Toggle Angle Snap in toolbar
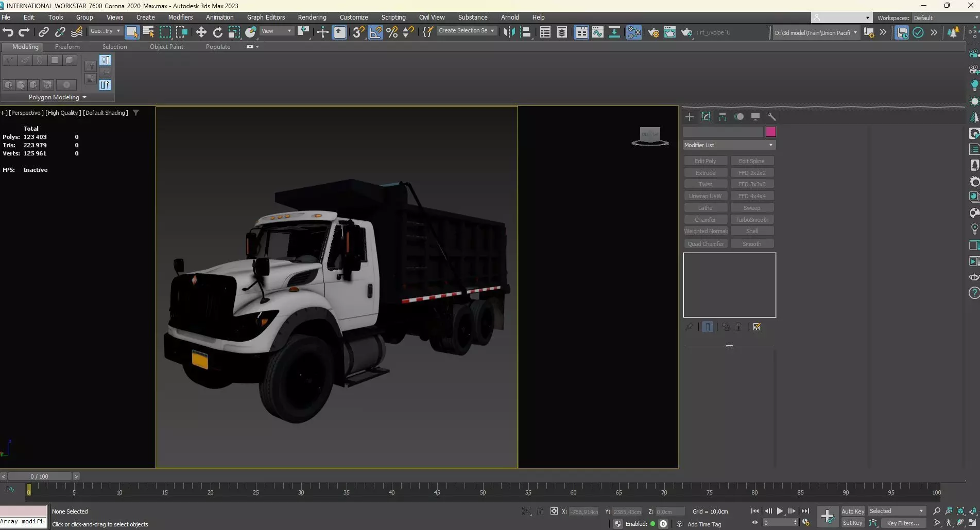The height and width of the screenshot is (530, 980). coord(375,32)
